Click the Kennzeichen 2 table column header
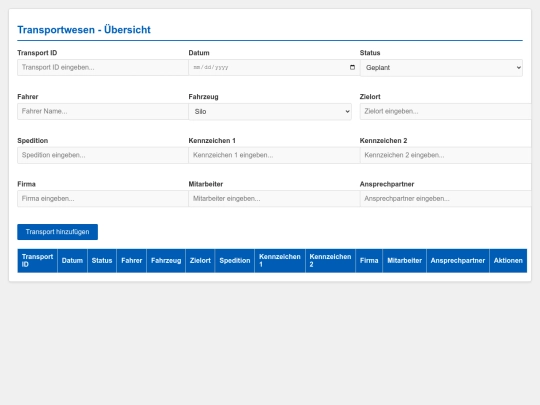The image size is (540, 405). [x=330, y=261]
